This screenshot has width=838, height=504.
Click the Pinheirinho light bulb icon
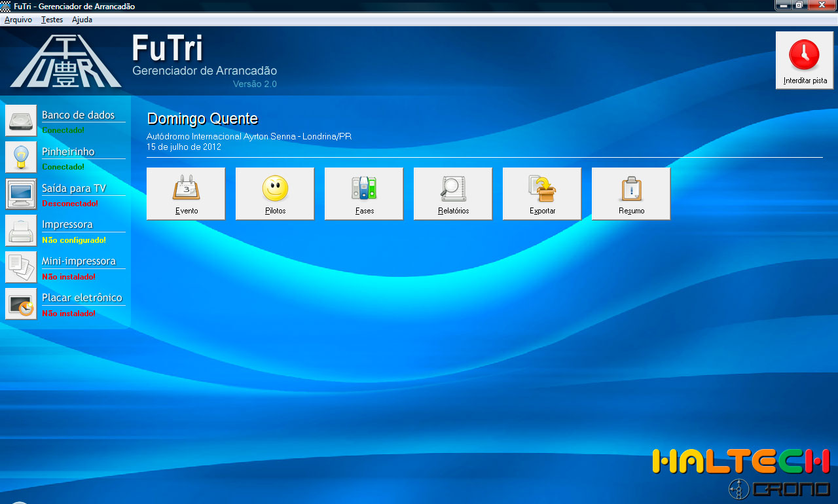point(21,157)
